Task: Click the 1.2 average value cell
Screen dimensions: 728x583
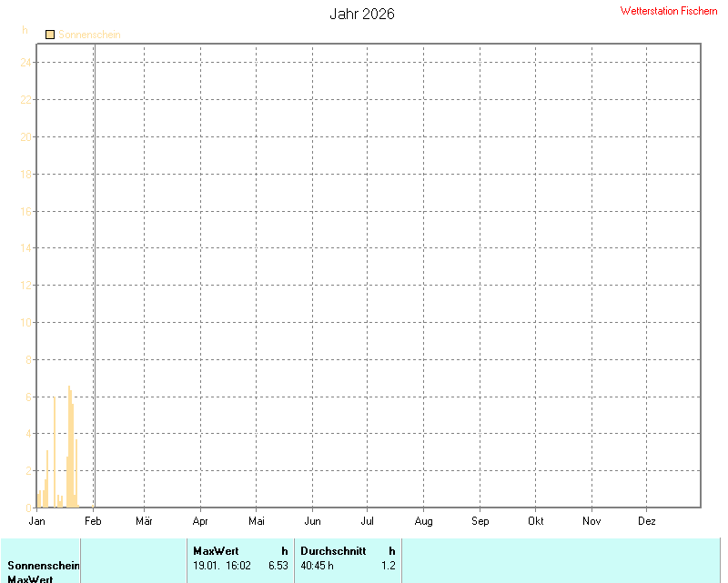Action: pos(388,565)
